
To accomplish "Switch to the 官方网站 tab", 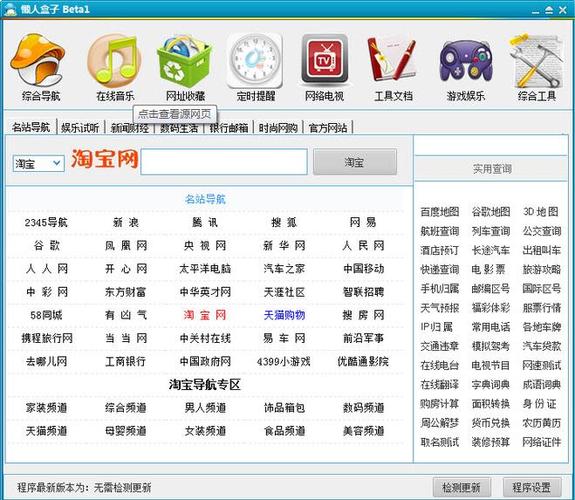I will pos(327,128).
